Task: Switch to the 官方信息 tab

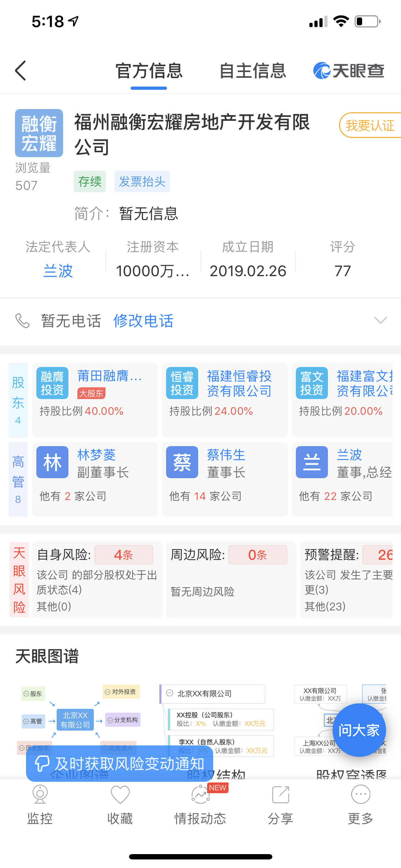Action: 149,71
